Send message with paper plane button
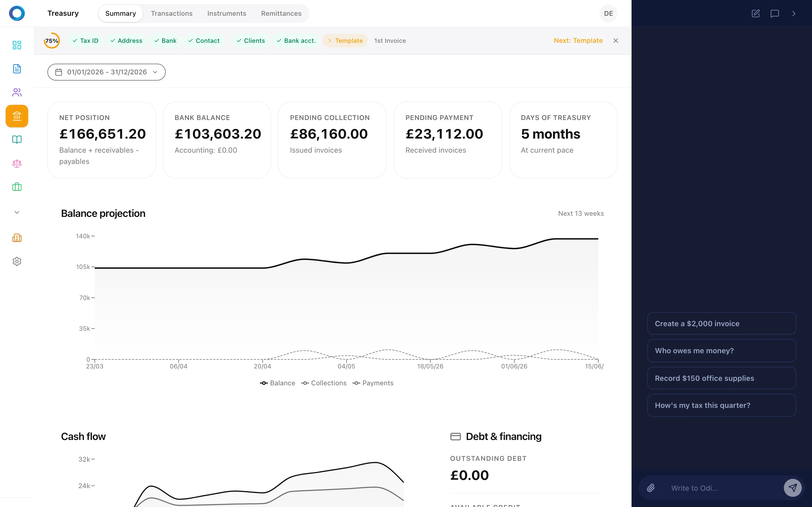 point(793,488)
